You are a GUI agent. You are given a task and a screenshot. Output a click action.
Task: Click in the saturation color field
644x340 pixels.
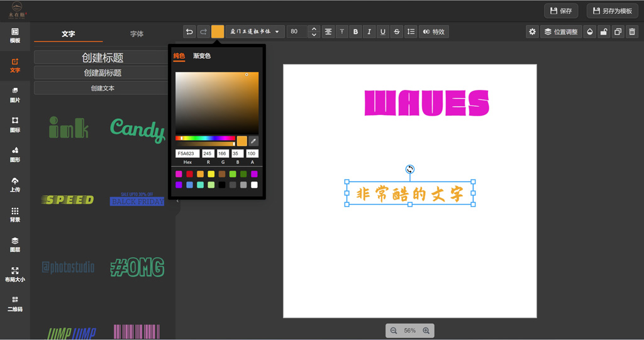(217, 103)
